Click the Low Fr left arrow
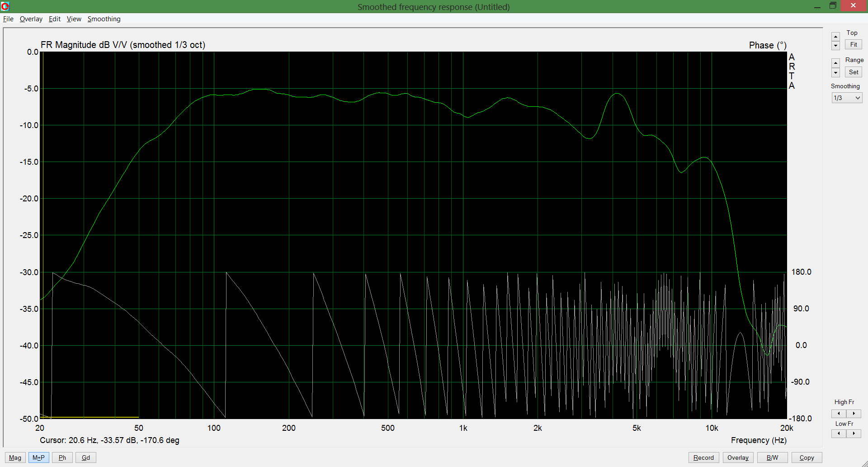 coord(839,434)
